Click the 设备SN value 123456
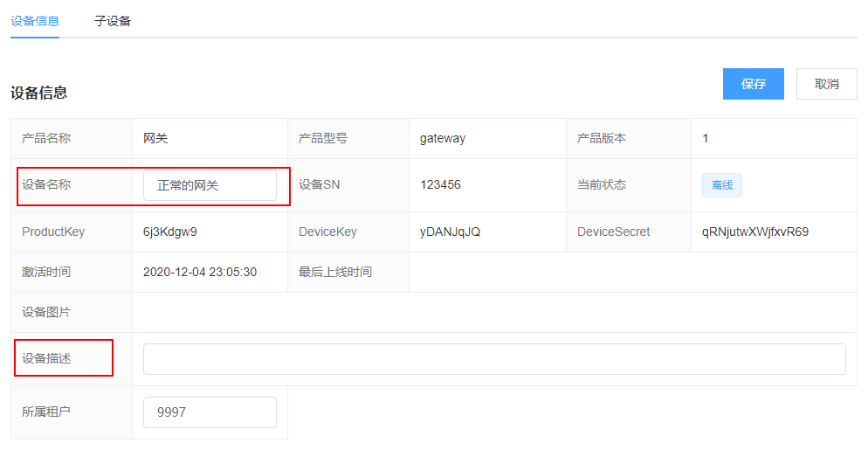The image size is (868, 450). (x=440, y=185)
